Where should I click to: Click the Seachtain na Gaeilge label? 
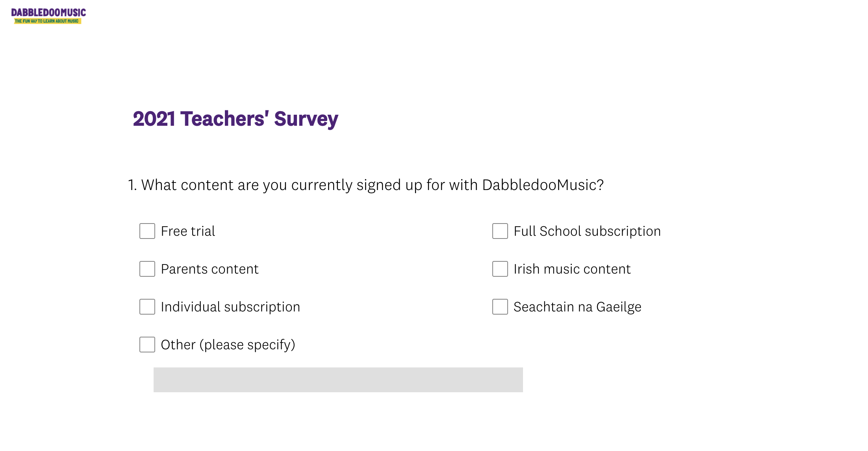pos(577,307)
